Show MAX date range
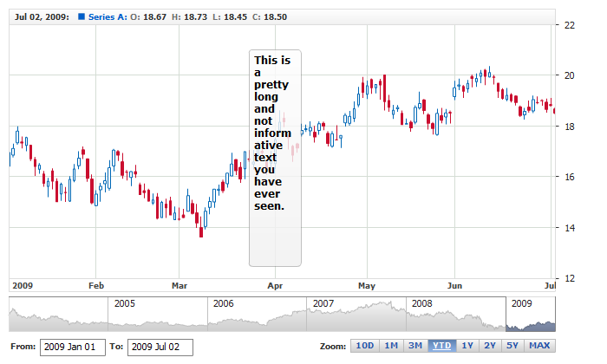Image resolution: width=607 pixels, height=364 pixels. [x=539, y=346]
